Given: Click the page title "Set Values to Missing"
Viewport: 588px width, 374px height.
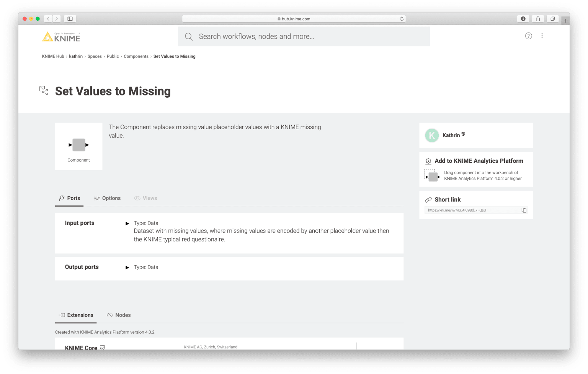Looking at the screenshot, I should coord(113,91).
